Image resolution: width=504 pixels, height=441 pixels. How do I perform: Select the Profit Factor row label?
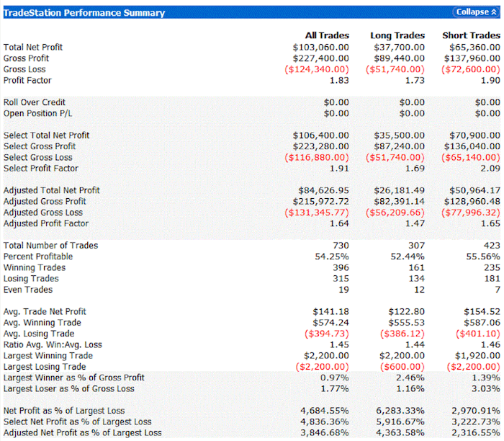[27, 80]
